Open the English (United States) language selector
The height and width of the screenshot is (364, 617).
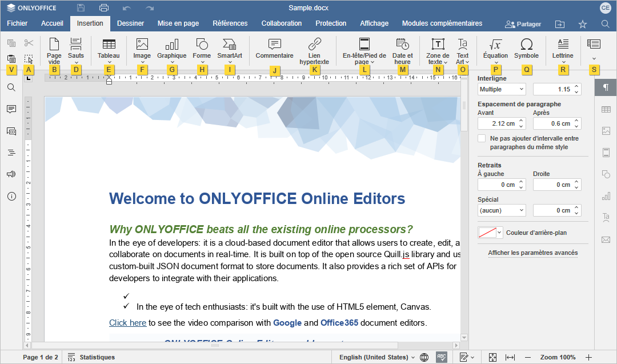pos(377,357)
